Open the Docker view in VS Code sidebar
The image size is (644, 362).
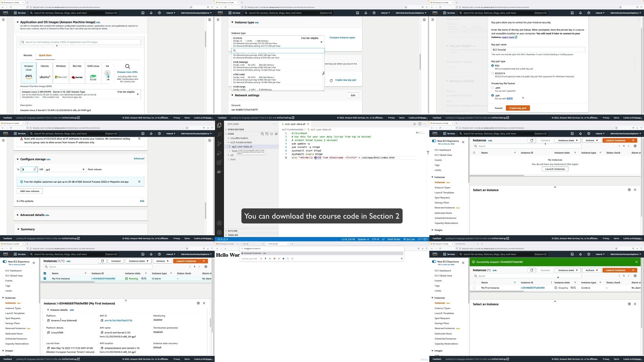(x=219, y=172)
